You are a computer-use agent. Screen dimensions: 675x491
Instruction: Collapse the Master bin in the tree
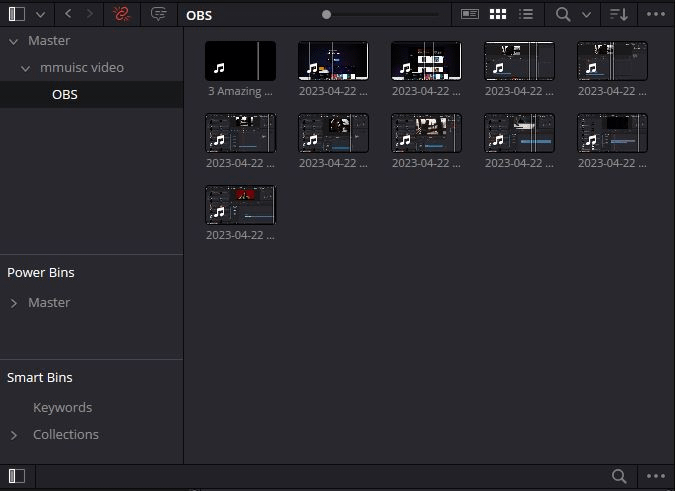click(x=14, y=41)
